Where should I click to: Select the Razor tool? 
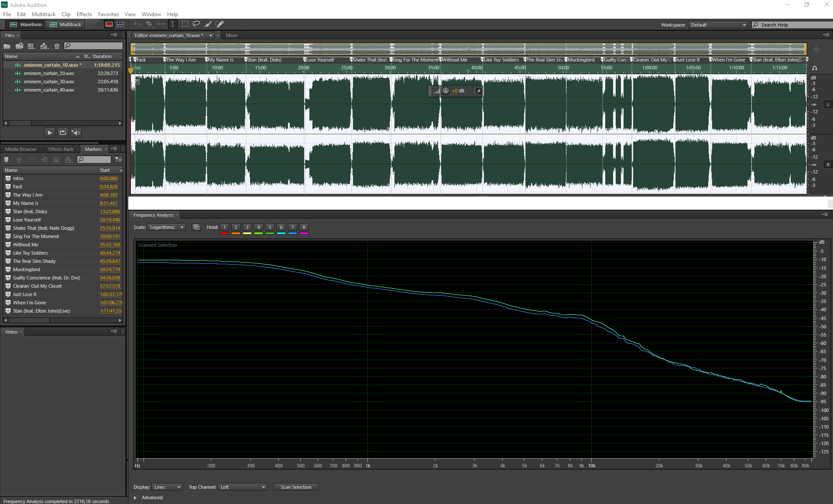[x=149, y=24]
